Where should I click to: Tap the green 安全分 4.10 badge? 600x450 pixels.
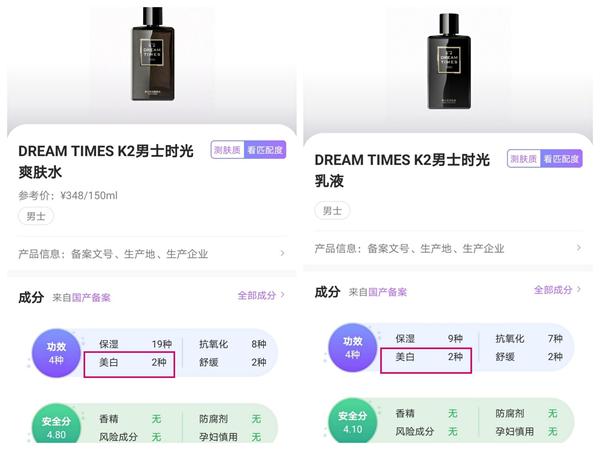pyautogui.click(x=352, y=421)
